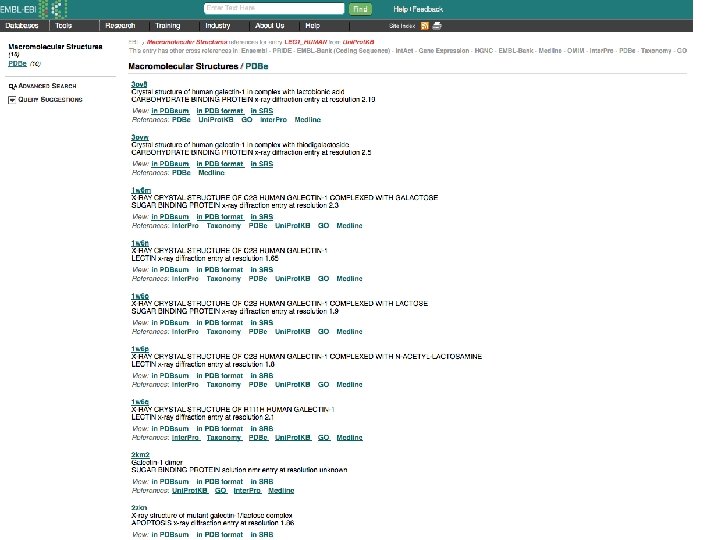Click the LEG1_HUMAN entry link
The height and width of the screenshot is (540, 720).
tap(306, 42)
